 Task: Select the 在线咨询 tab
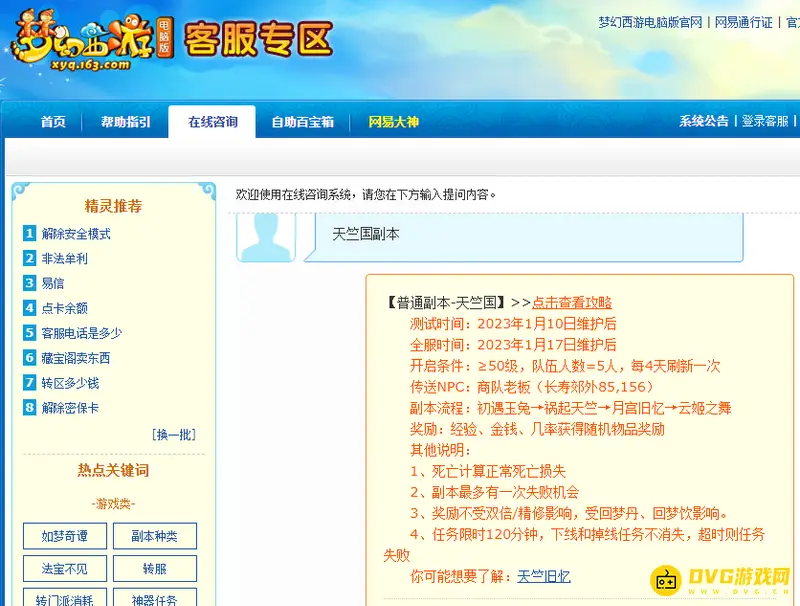pos(212,122)
